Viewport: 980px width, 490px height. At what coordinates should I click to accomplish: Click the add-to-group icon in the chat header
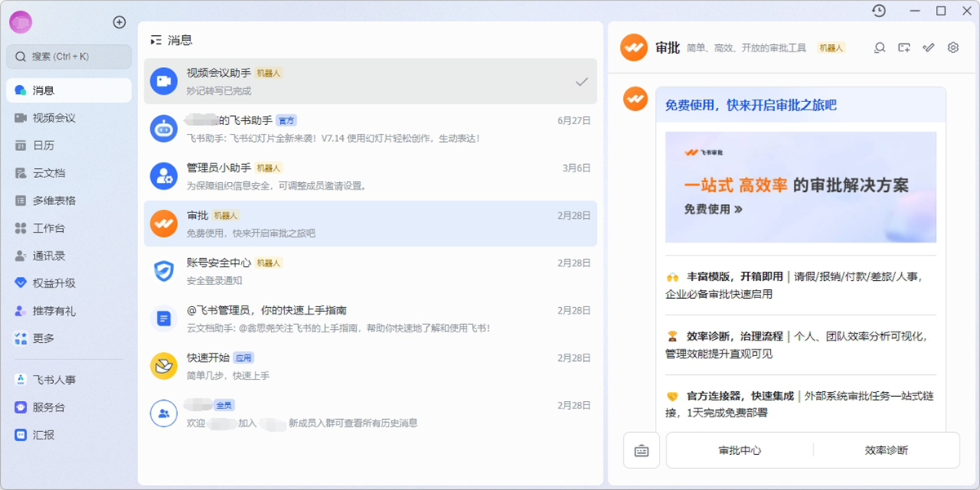pyautogui.click(x=904, y=48)
